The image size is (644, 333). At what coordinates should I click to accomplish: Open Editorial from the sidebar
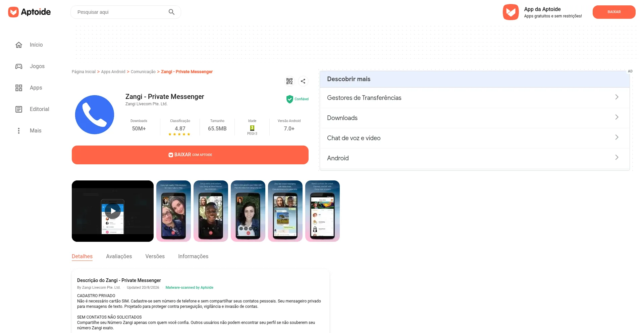(x=40, y=109)
